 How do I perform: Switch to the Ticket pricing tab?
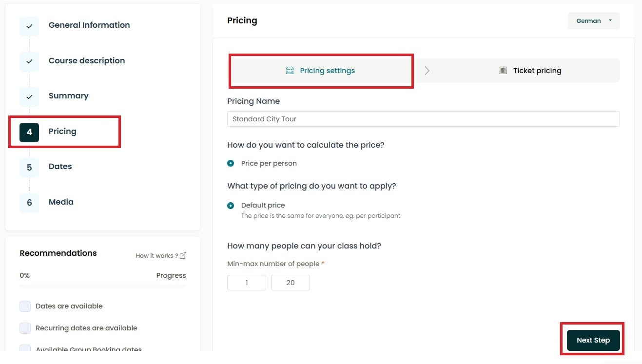[x=531, y=71]
